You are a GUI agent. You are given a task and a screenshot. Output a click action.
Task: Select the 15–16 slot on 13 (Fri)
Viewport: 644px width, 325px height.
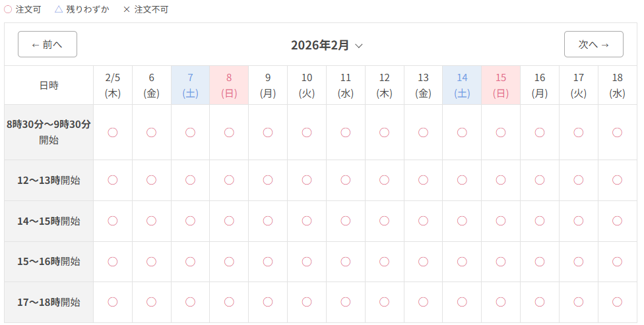[x=423, y=262]
